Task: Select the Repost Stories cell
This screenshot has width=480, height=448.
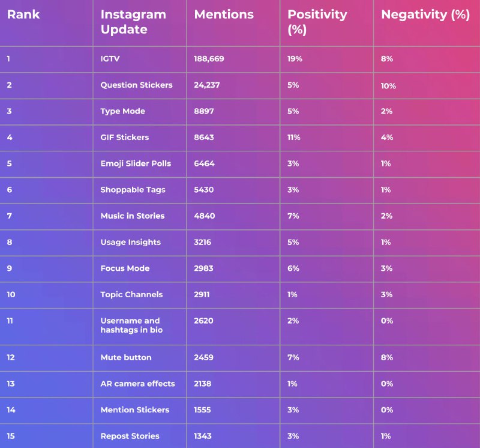Action: (130, 436)
